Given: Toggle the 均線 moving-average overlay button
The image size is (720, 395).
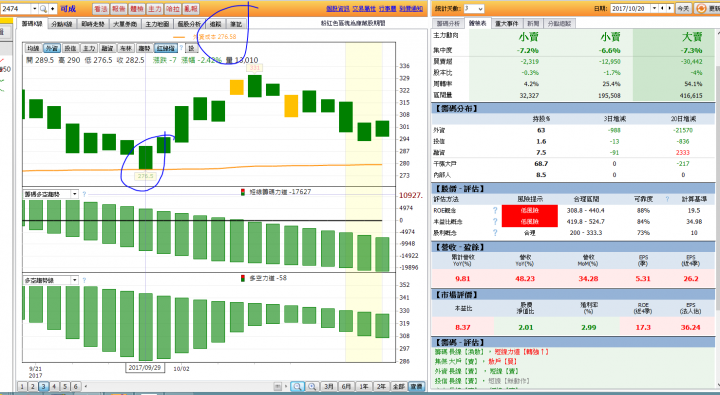Looking at the screenshot, I should pos(33,48).
